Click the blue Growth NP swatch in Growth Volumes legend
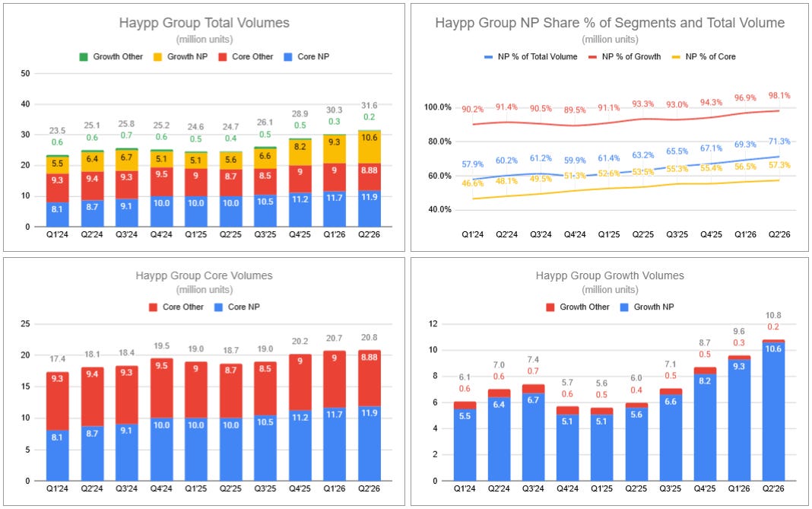 (624, 307)
